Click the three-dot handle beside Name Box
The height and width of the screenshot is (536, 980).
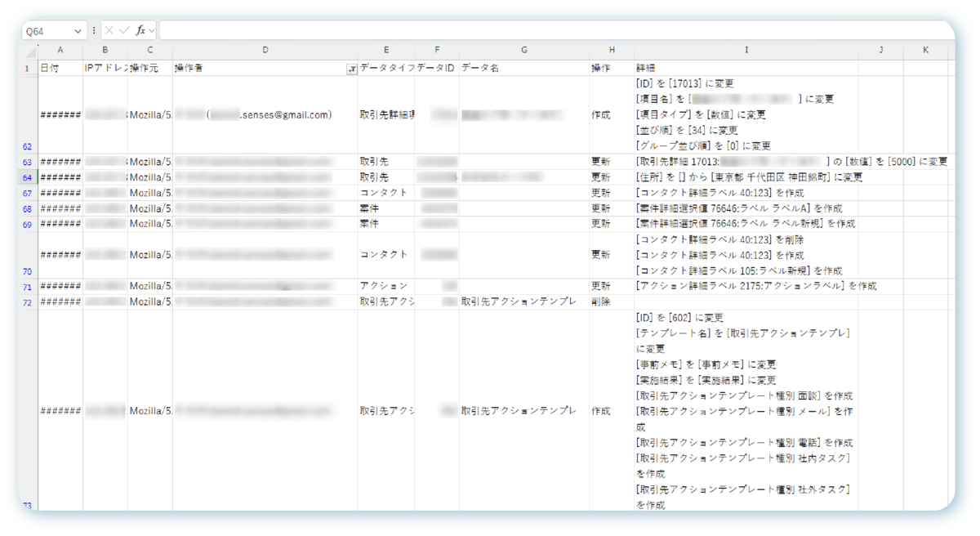(x=95, y=30)
